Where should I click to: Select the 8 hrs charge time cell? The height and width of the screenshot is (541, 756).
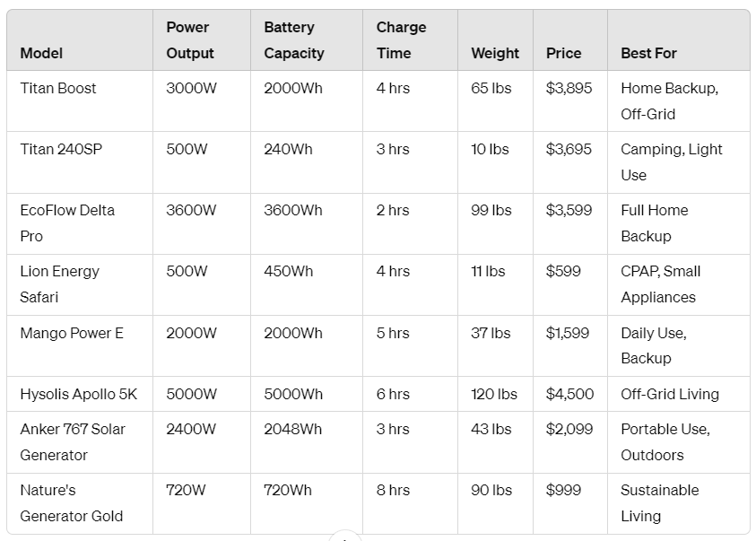pyautogui.click(x=393, y=490)
